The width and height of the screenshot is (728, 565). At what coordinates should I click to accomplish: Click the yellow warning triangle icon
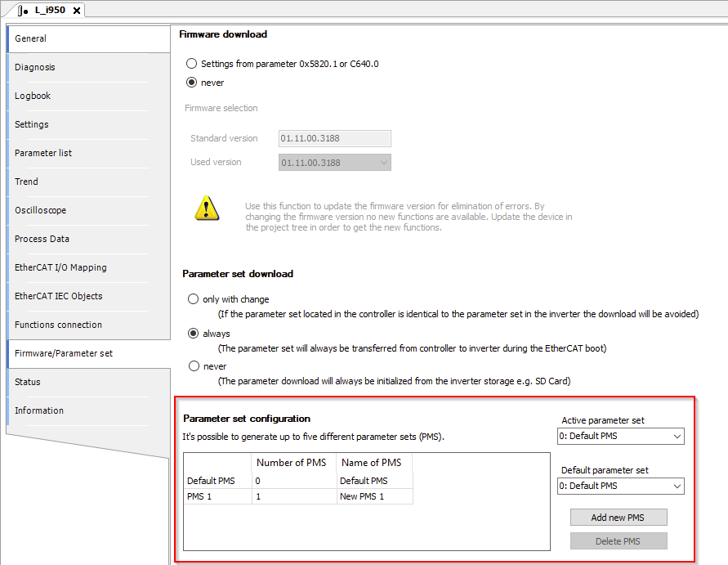[x=207, y=210]
